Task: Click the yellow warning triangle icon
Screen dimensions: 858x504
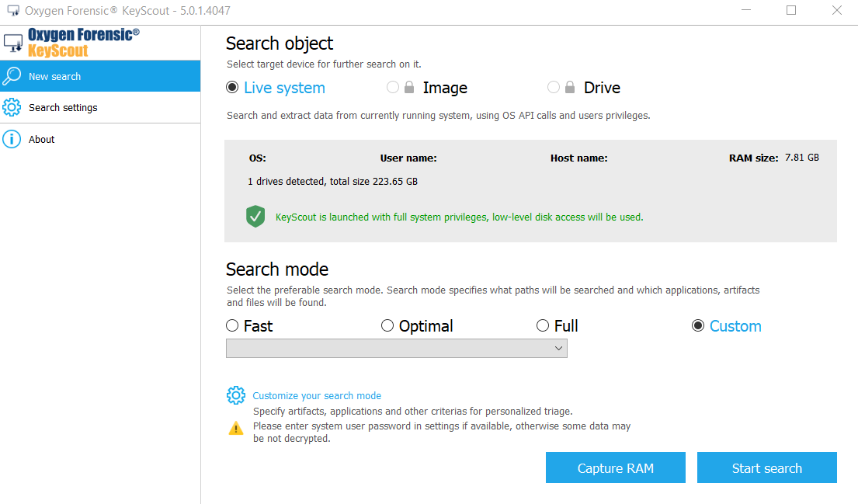Action: pyautogui.click(x=236, y=428)
